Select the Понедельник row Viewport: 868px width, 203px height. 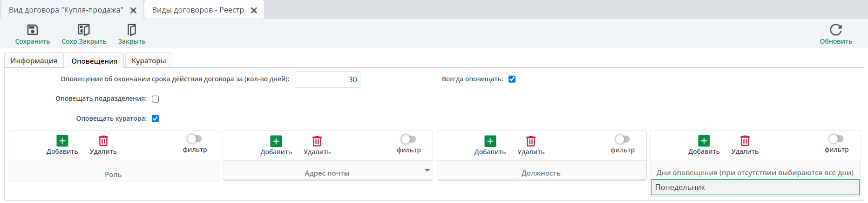755,187
